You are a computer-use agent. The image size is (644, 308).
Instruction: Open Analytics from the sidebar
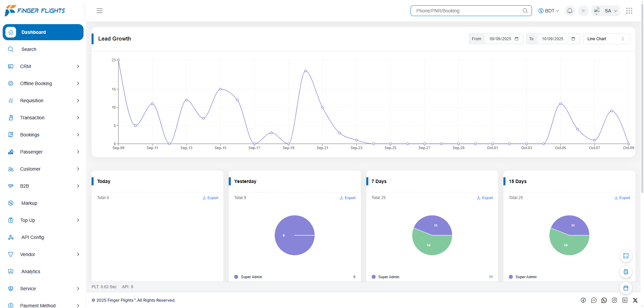tap(31, 271)
